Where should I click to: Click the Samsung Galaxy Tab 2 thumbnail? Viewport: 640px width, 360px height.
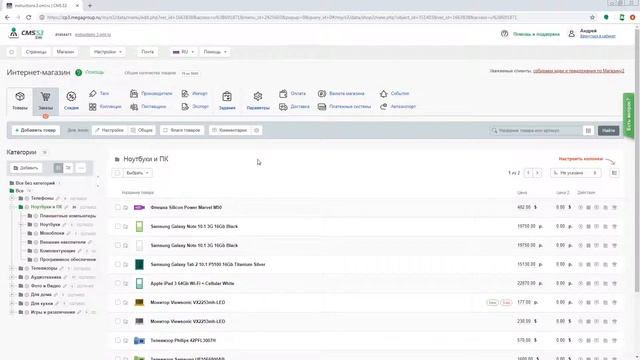[139, 264]
